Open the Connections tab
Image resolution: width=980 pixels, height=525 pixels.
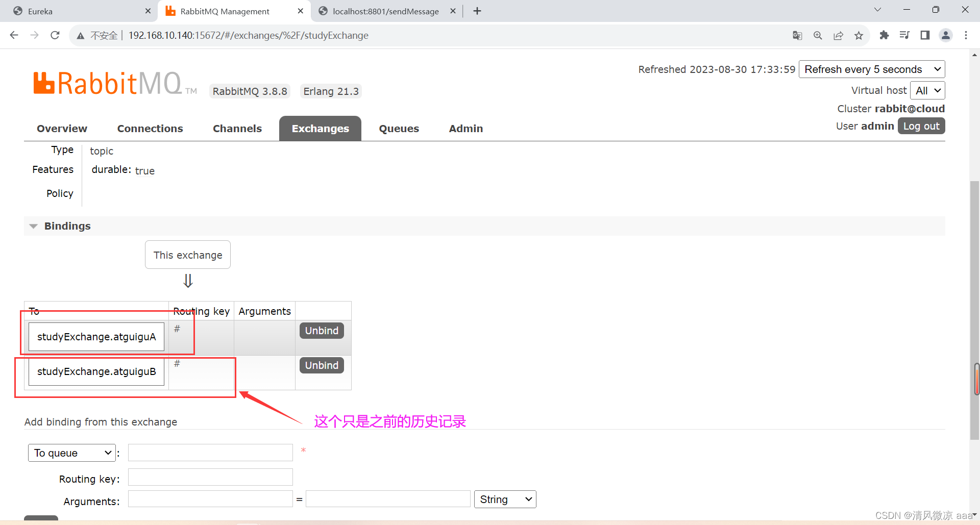point(150,129)
